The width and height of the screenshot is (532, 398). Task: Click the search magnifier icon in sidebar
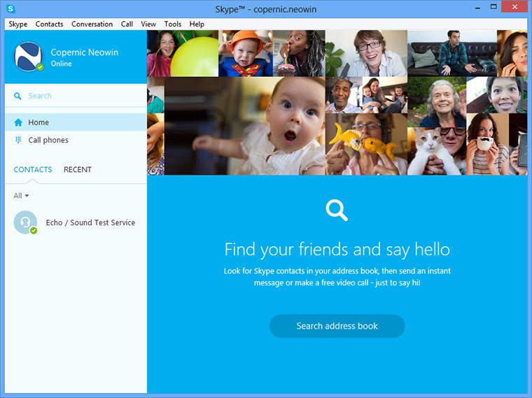click(17, 96)
